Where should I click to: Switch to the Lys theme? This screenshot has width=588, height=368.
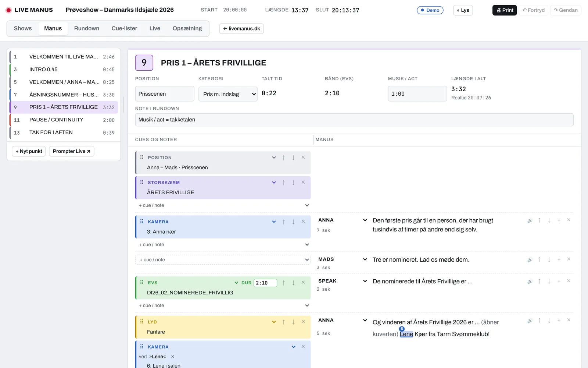pyautogui.click(x=463, y=10)
